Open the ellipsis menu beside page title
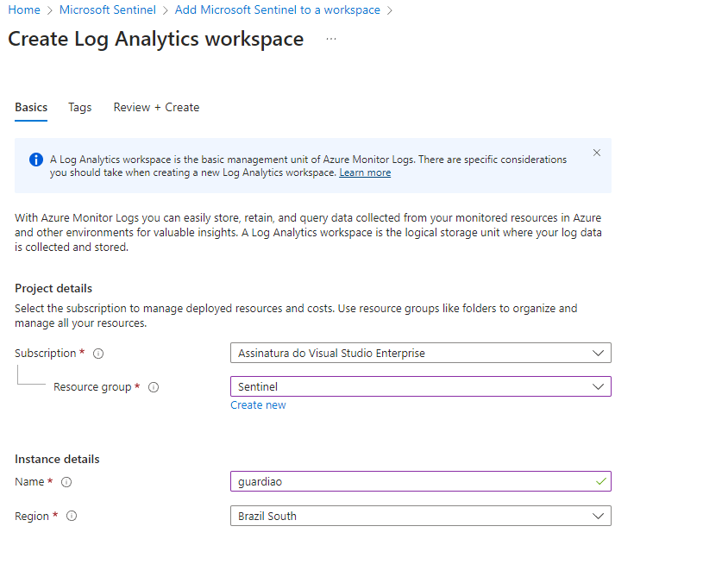The width and height of the screenshot is (728, 564). pos(331,40)
